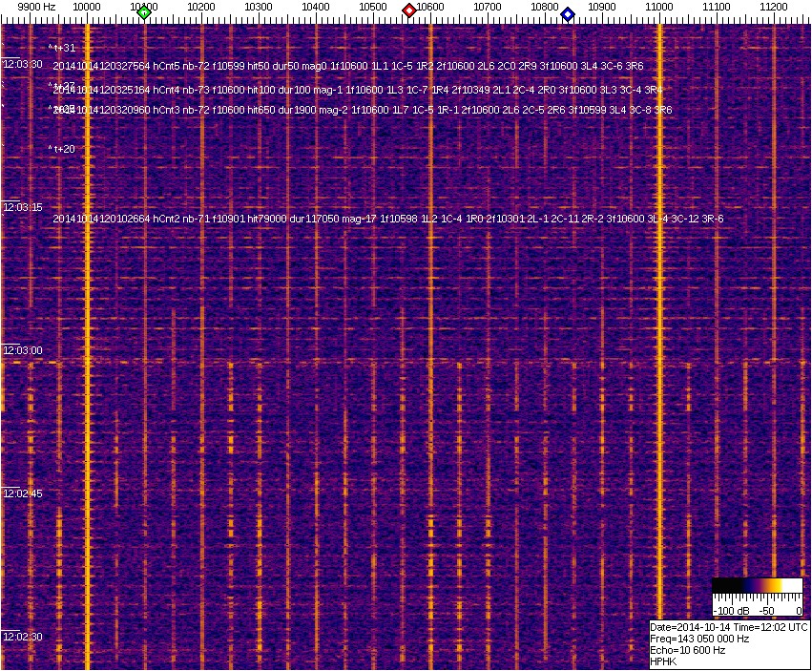Select the blue diamond frequency marker
The width and height of the screenshot is (812, 671).
tap(568, 14)
